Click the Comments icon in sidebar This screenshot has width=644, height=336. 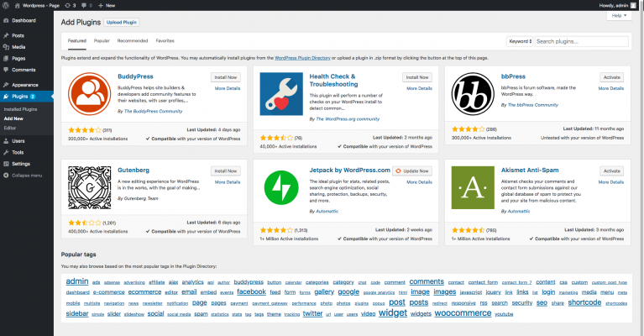click(x=6, y=70)
